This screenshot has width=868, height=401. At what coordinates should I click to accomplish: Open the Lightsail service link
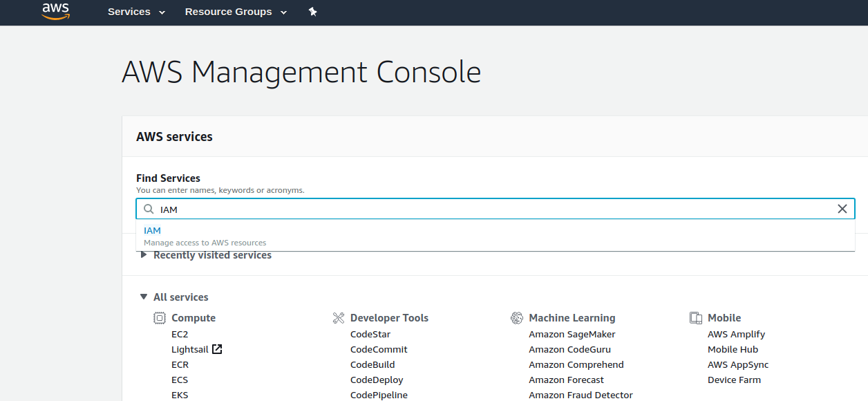click(190, 349)
